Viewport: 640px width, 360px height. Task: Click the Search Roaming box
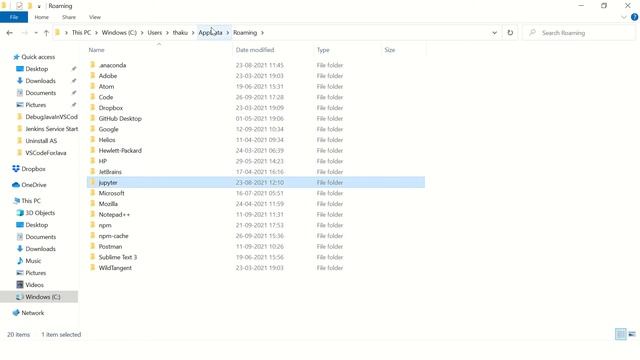[x=579, y=33]
